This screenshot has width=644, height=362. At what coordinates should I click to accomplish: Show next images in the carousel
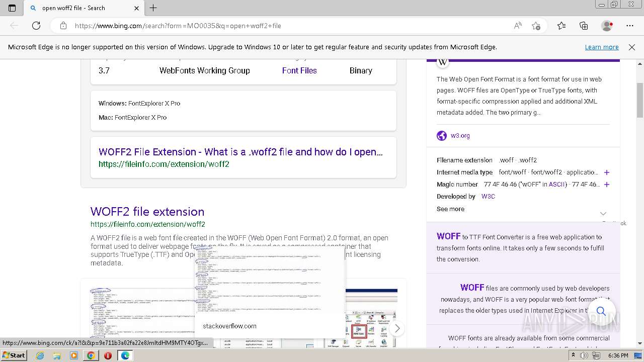click(x=397, y=328)
